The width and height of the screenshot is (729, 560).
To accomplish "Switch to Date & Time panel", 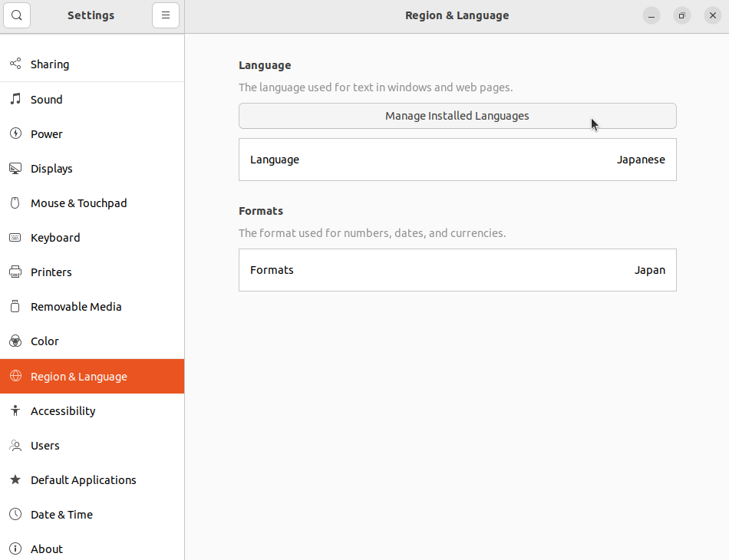I will click(x=61, y=515).
